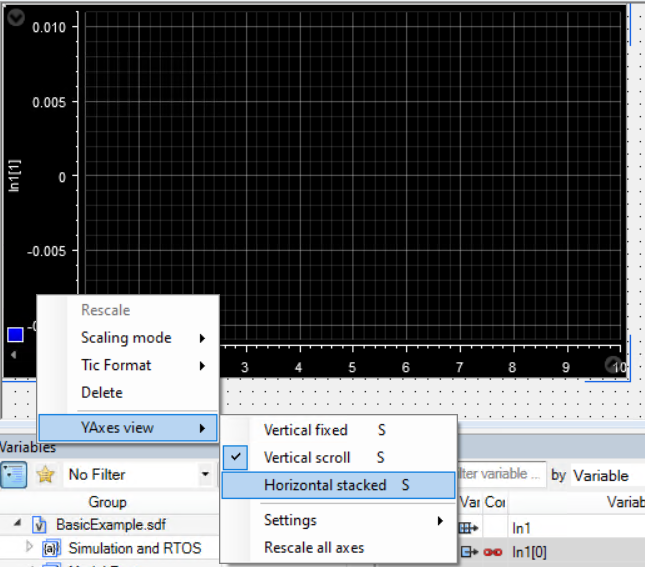This screenshot has height=567, width=645.
Task: Collapse the BasicExample.sdf tree node
Action: [19, 524]
